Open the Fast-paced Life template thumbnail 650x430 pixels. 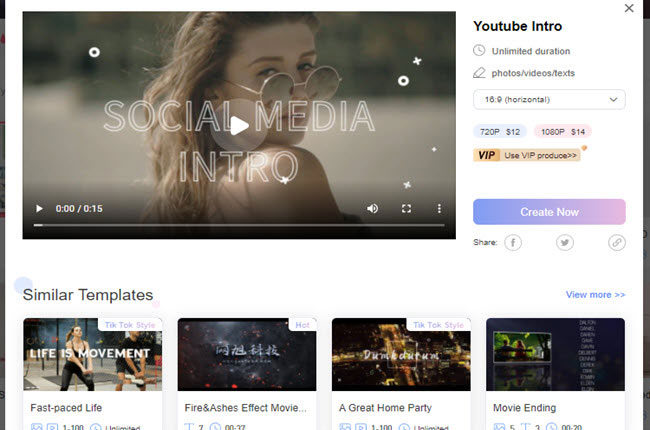[92, 355]
